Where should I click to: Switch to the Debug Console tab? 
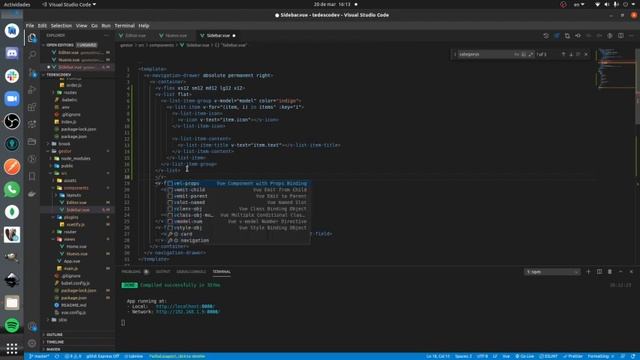(191, 272)
